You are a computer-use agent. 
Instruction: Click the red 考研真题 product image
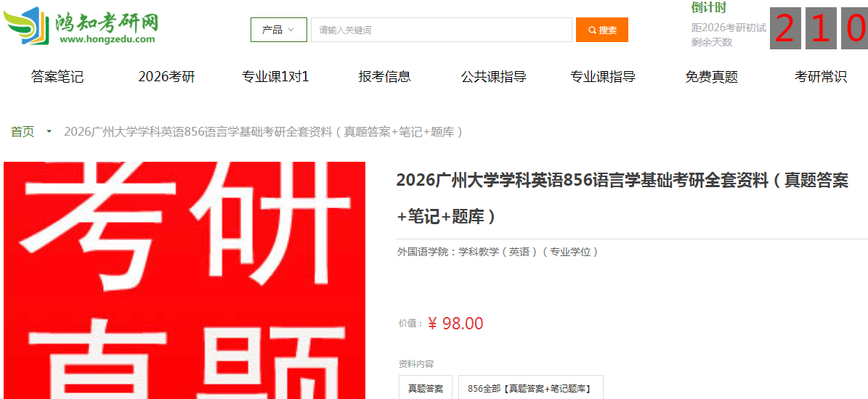coord(184,280)
